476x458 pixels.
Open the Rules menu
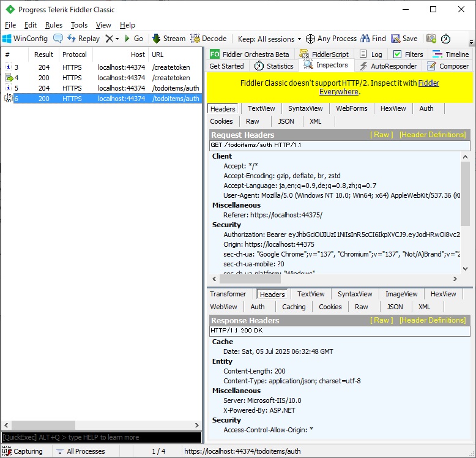coord(54,25)
